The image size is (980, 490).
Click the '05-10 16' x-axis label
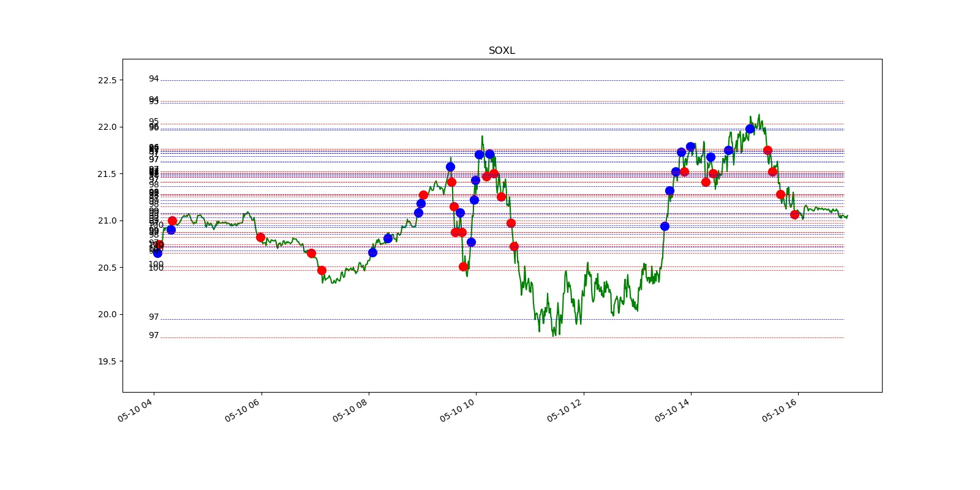[x=780, y=410]
